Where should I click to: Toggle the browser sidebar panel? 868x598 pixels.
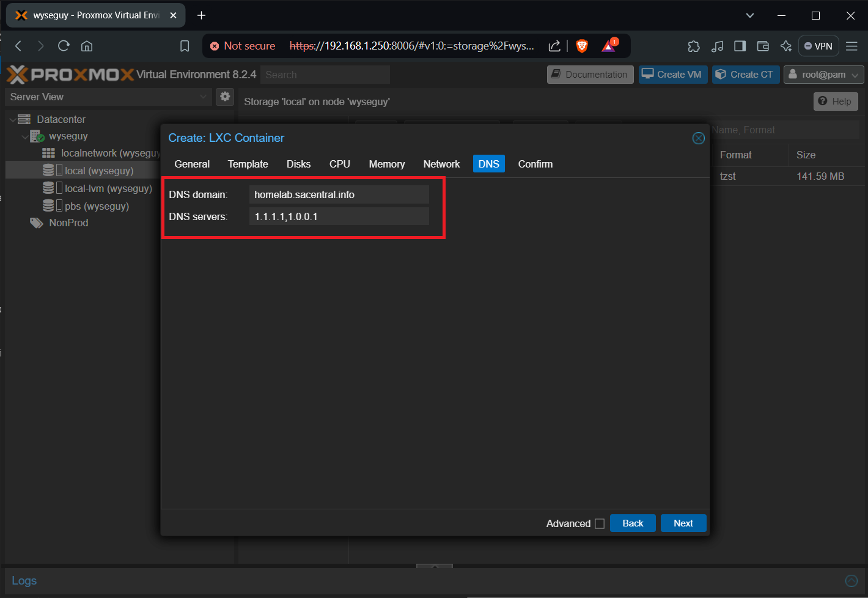(740, 46)
